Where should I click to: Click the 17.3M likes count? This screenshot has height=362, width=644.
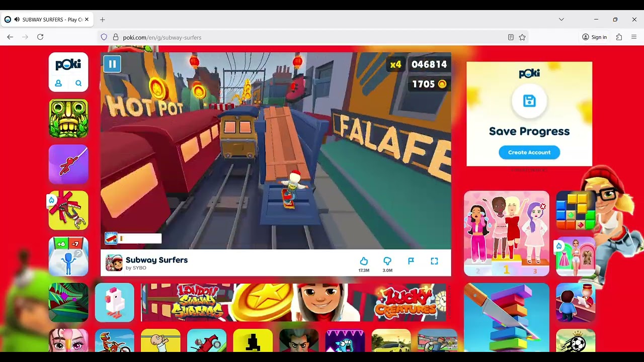364,270
